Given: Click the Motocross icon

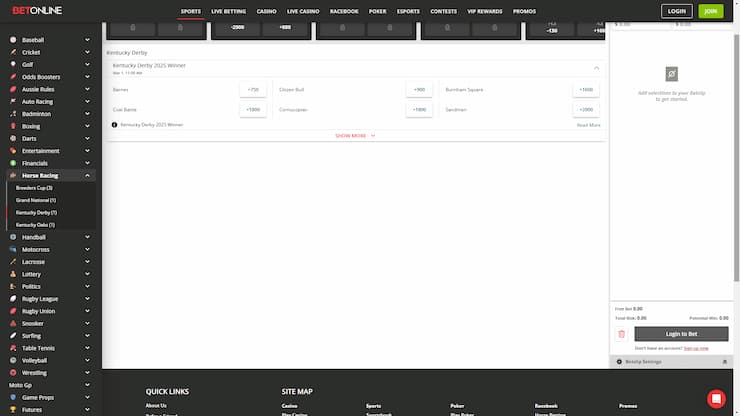Looking at the screenshot, I should [x=13, y=249].
